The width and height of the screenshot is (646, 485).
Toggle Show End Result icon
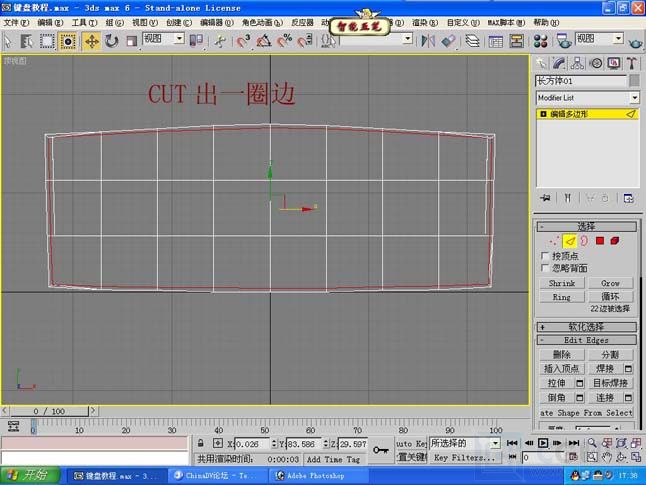click(568, 198)
